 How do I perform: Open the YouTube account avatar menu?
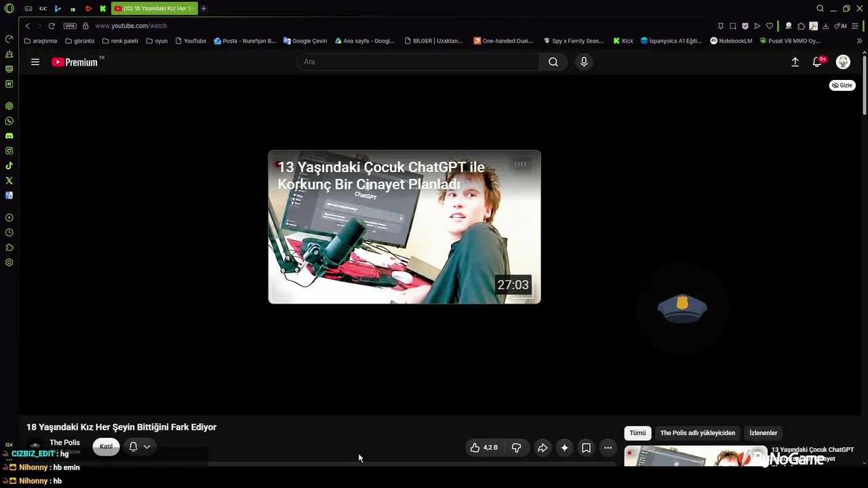click(x=843, y=62)
